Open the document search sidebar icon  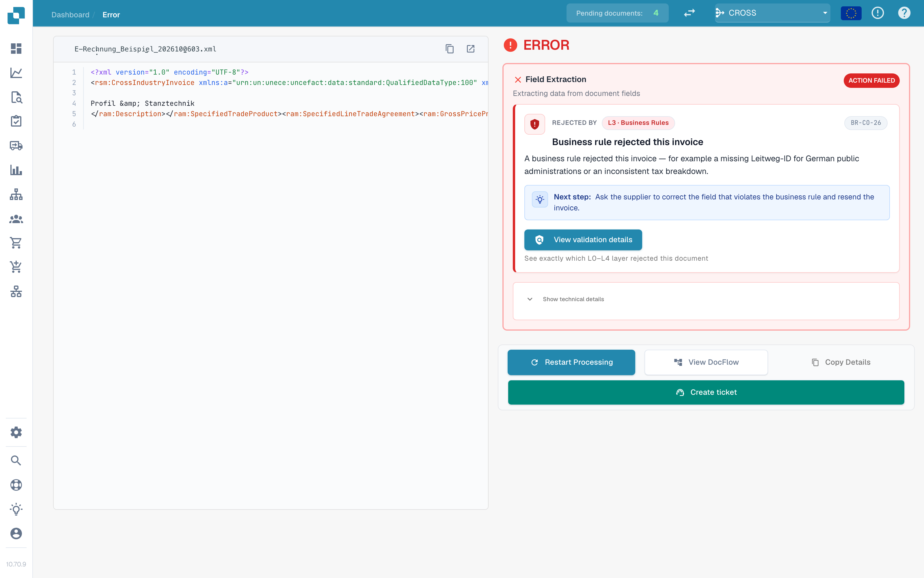(16, 97)
